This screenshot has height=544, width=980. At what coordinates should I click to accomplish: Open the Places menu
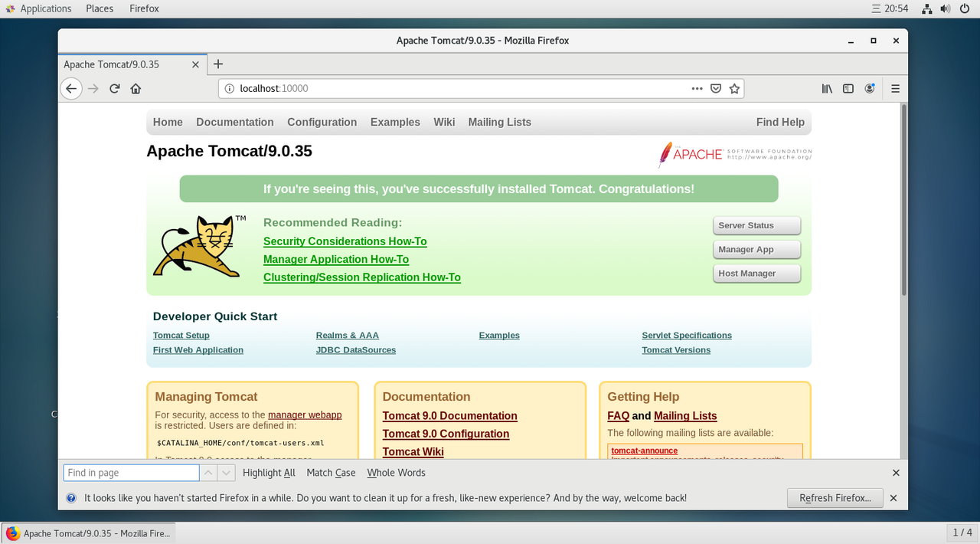(x=100, y=8)
